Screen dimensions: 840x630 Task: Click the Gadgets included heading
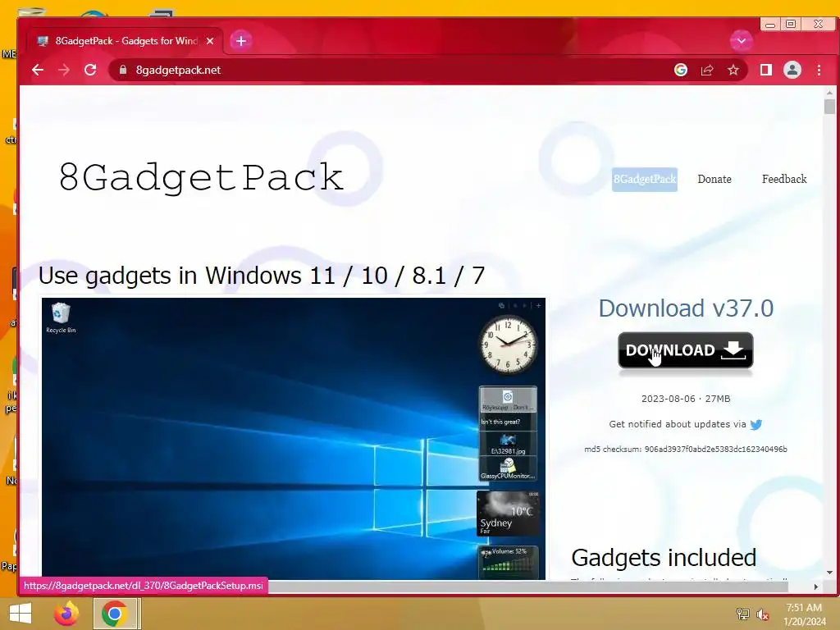pos(664,558)
